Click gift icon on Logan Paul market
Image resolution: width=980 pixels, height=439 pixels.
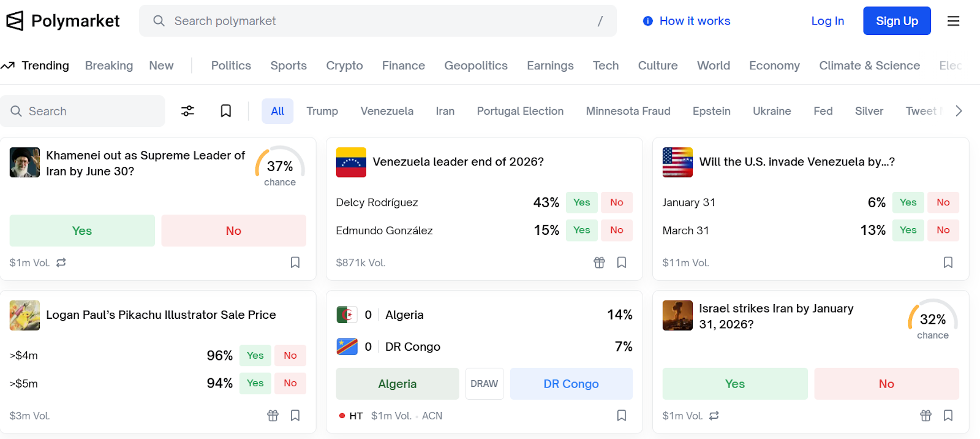point(273,416)
